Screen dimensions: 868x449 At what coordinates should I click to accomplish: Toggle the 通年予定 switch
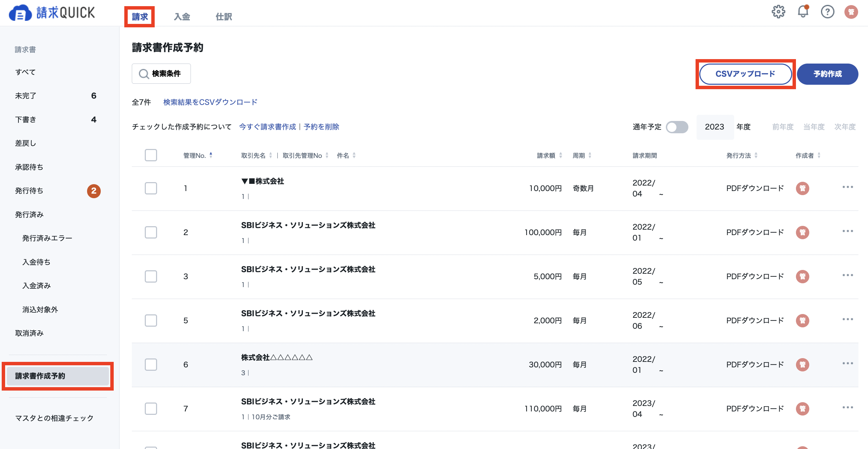tap(677, 127)
